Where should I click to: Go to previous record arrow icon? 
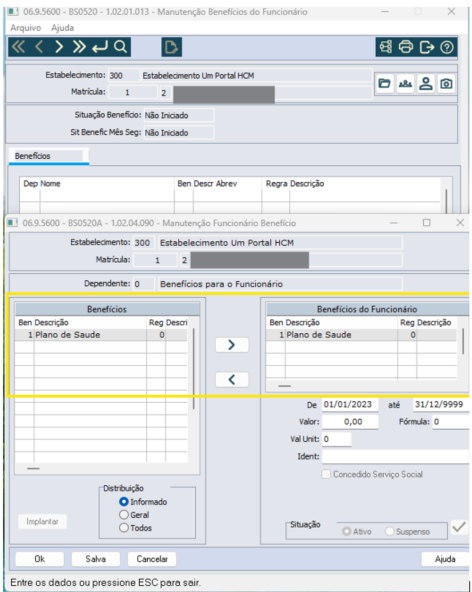39,47
